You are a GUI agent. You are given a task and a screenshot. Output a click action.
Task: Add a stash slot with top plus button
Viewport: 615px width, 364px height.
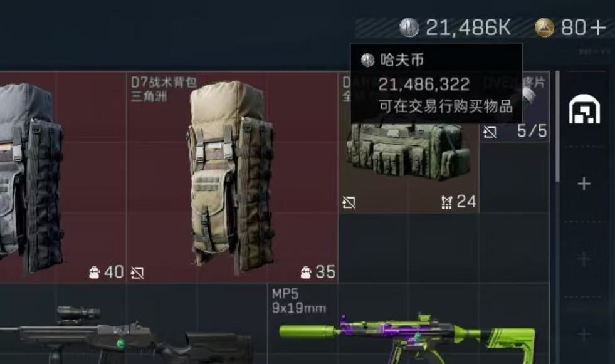(584, 184)
